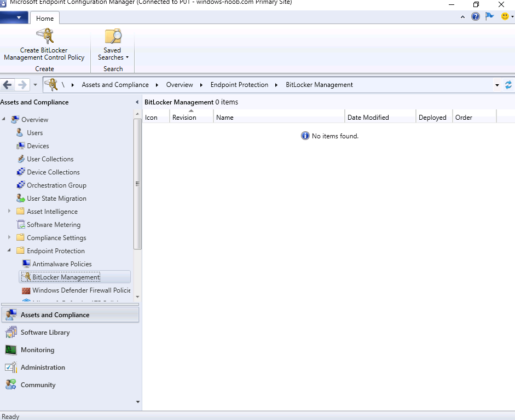Viewport: 515px width, 420px height.
Task: Click Endpoint Protection in the breadcrumb
Action: pos(239,85)
